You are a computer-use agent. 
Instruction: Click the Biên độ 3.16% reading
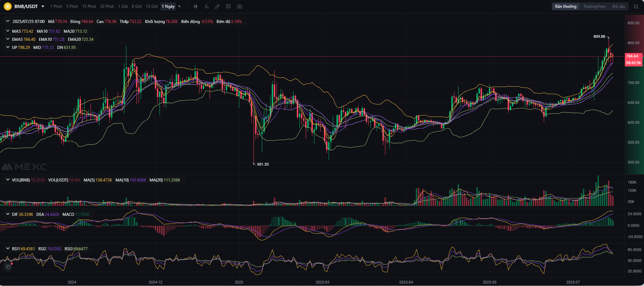tap(229, 21)
